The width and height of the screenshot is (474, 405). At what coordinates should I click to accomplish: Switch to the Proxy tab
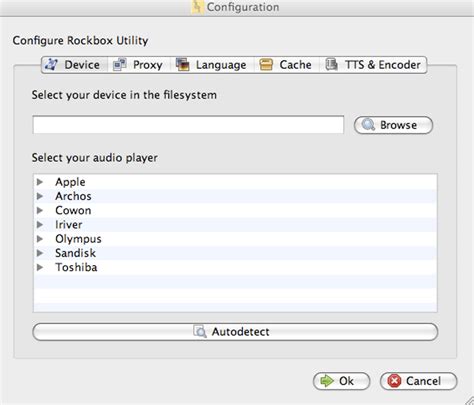(138, 65)
